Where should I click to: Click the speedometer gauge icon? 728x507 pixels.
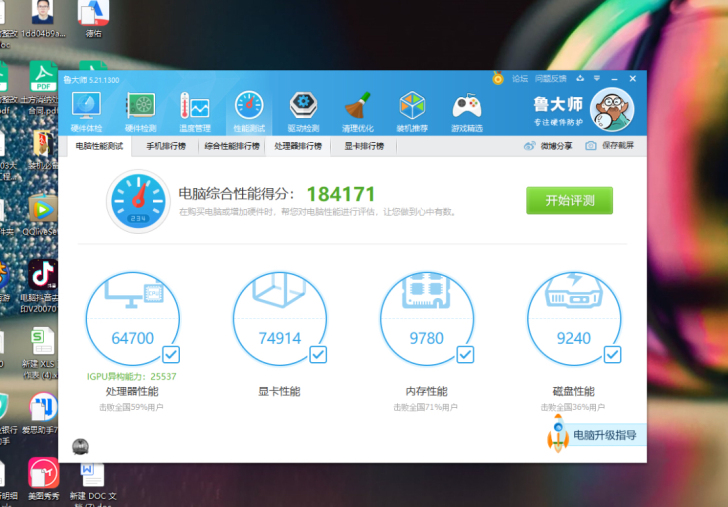click(138, 201)
